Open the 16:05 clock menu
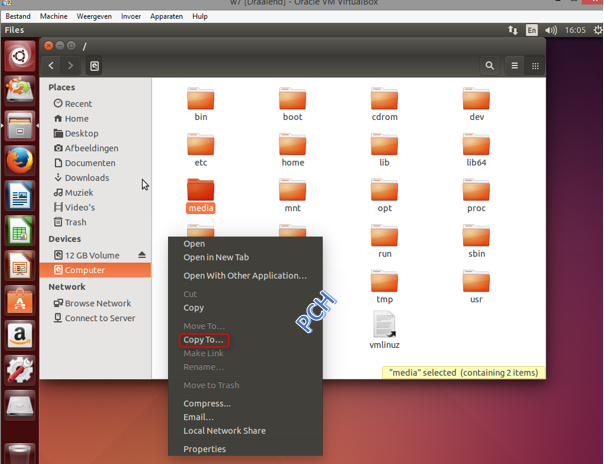This screenshot has height=464, width=604. point(575,30)
